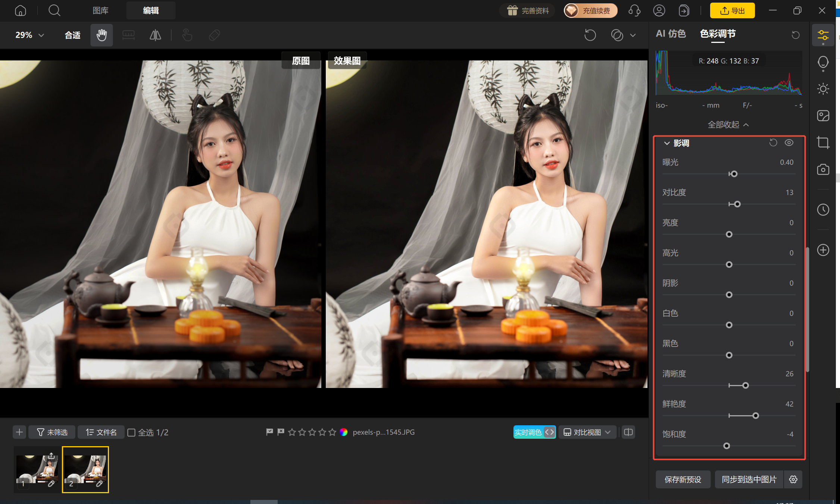Select the 色彩调节 tab
Image resolution: width=840 pixels, height=504 pixels.
(x=718, y=34)
